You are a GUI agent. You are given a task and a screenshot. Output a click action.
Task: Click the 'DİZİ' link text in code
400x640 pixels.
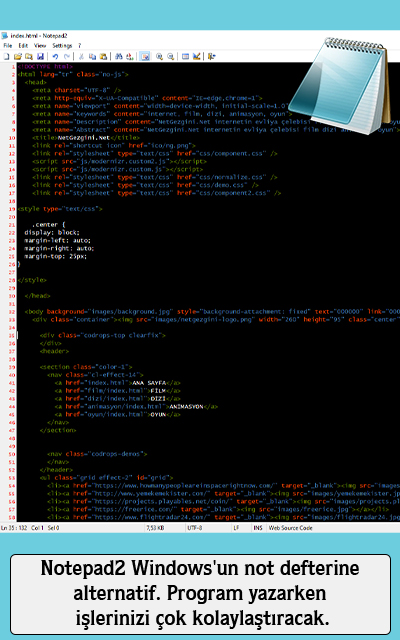click(158, 399)
